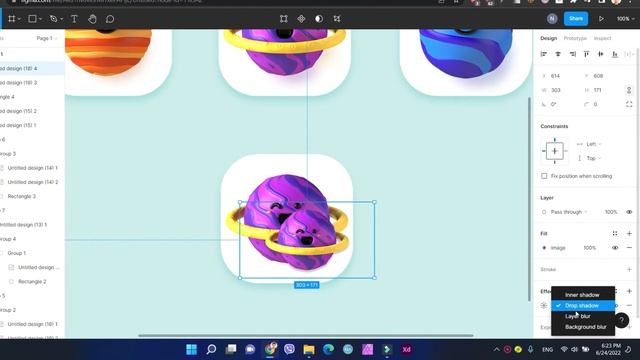The image size is (640, 360).
Task: Open taskbar Search
Action: [211, 349]
